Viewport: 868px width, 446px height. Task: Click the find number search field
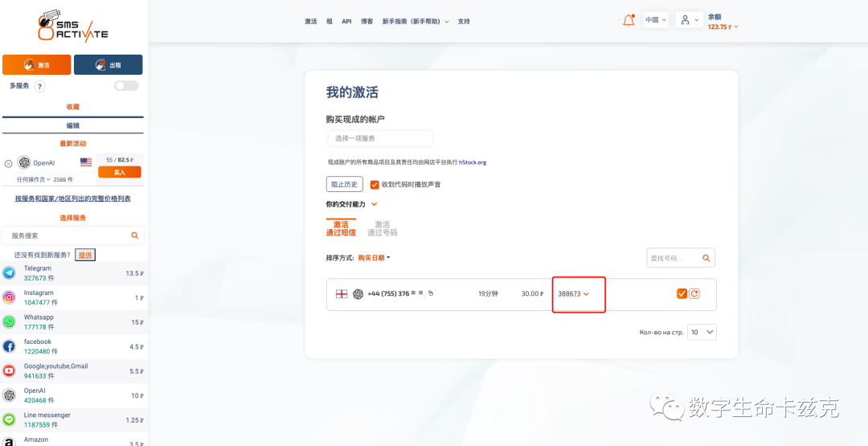tap(674, 258)
